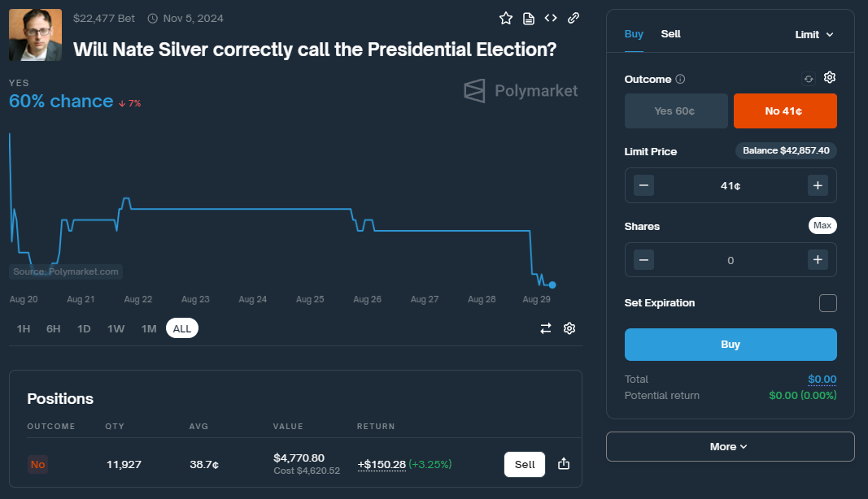Click the embed code icon

(551, 18)
